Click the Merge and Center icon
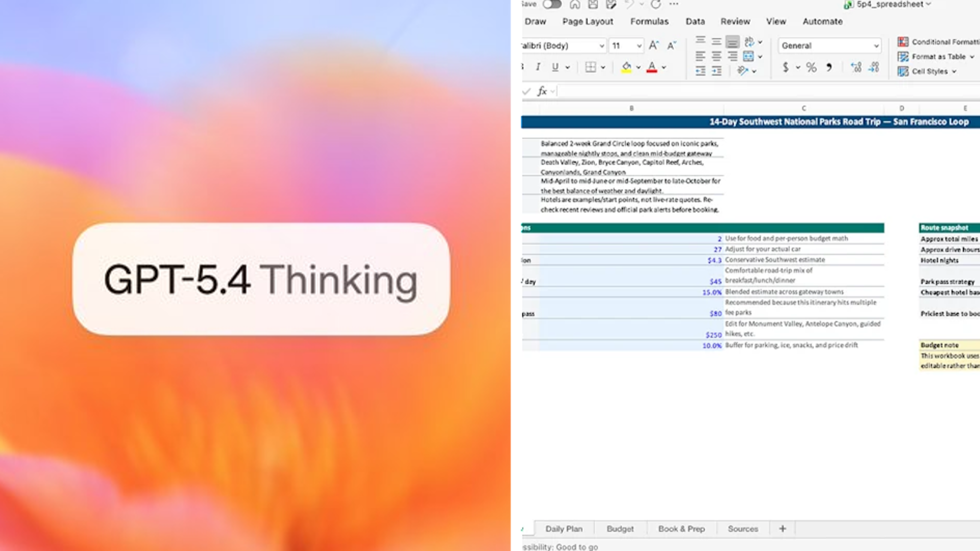Viewport: 980px width, 551px height. pos(749,56)
